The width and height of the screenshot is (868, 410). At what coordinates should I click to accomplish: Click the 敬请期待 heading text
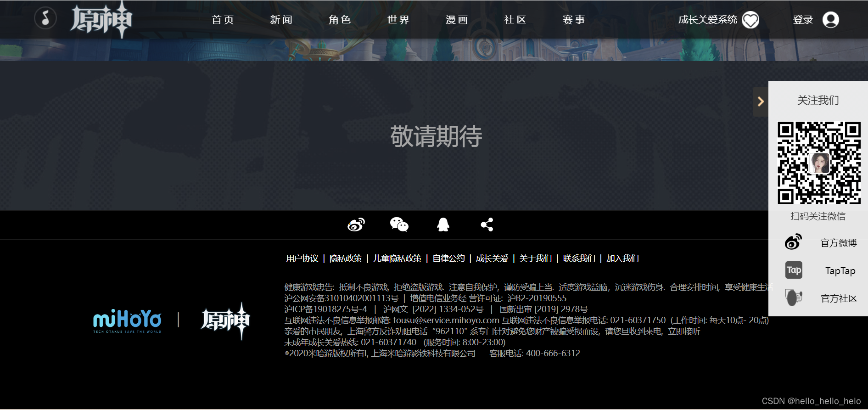click(x=436, y=136)
